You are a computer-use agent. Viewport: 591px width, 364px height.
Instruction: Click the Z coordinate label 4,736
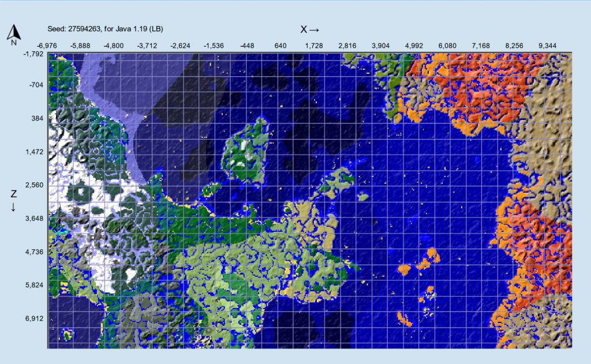tap(33, 252)
